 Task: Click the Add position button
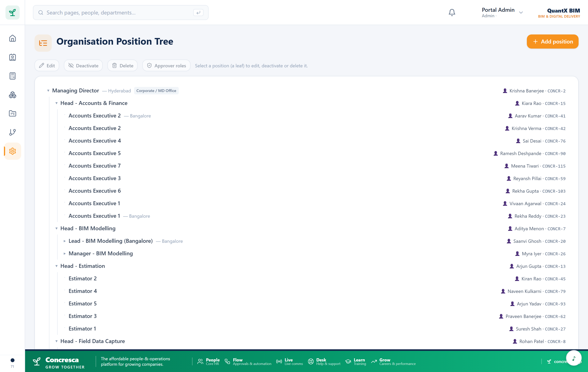[x=552, y=42]
